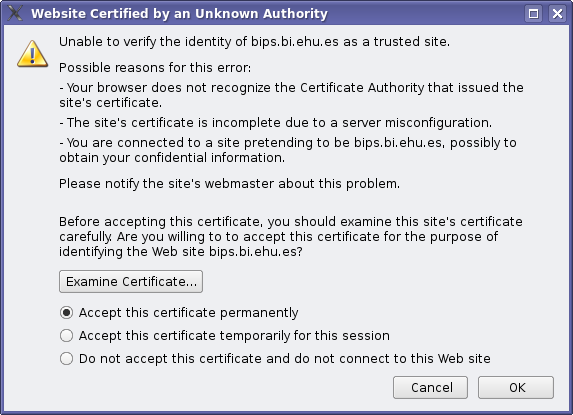Click the Website Certified by Unknown Authority title
This screenshot has height=415, width=573.
coord(179,14)
